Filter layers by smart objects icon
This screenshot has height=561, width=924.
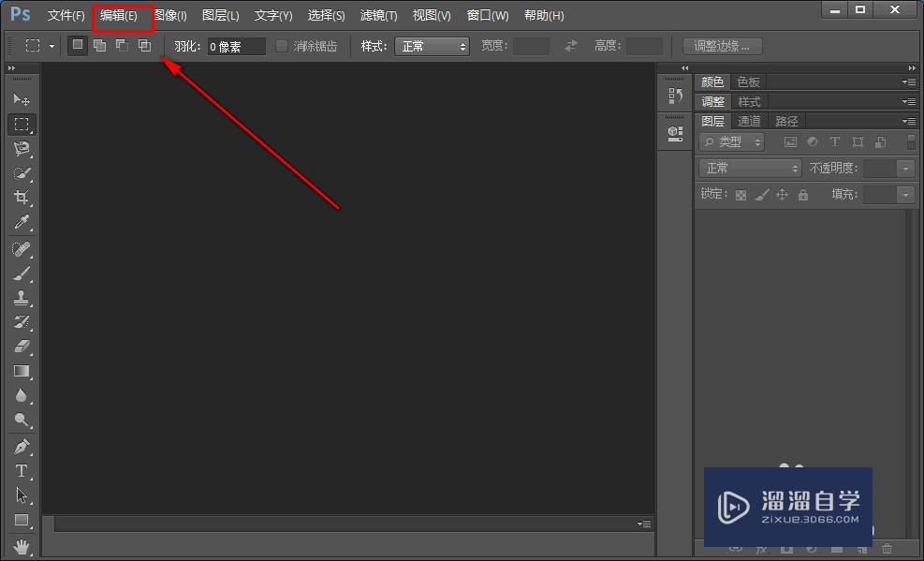pos(880,141)
